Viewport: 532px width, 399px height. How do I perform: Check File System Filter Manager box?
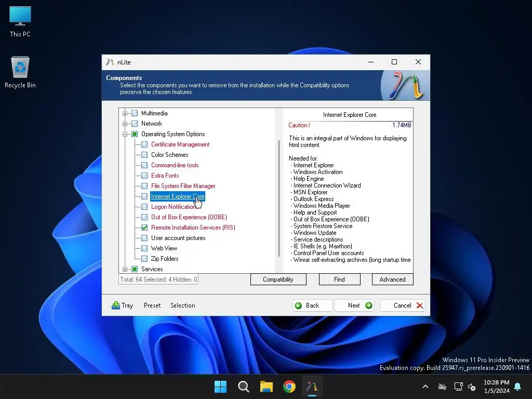pos(144,186)
